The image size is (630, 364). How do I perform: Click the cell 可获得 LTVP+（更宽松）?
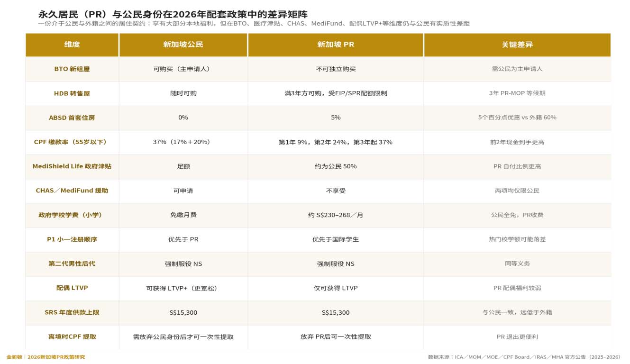coord(183,288)
